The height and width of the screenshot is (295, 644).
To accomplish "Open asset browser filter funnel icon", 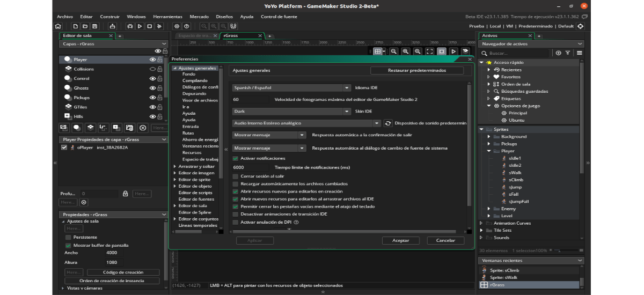I will tap(567, 53).
